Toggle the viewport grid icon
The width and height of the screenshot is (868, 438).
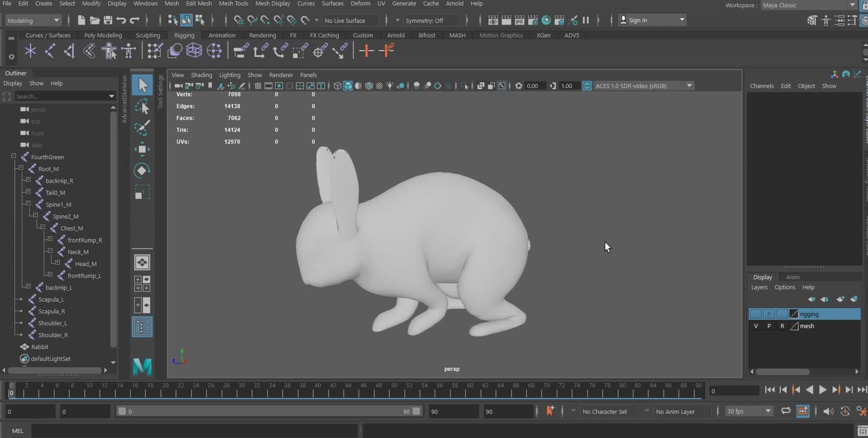(258, 86)
